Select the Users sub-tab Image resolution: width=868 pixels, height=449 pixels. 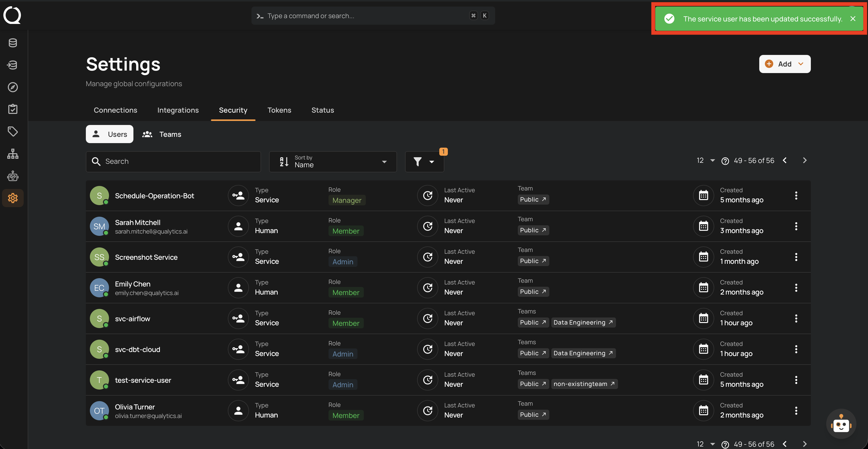click(x=110, y=134)
